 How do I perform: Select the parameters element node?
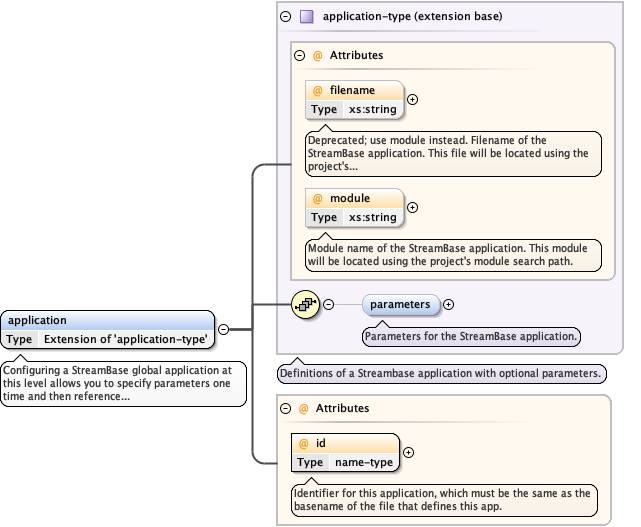pyautogui.click(x=399, y=305)
